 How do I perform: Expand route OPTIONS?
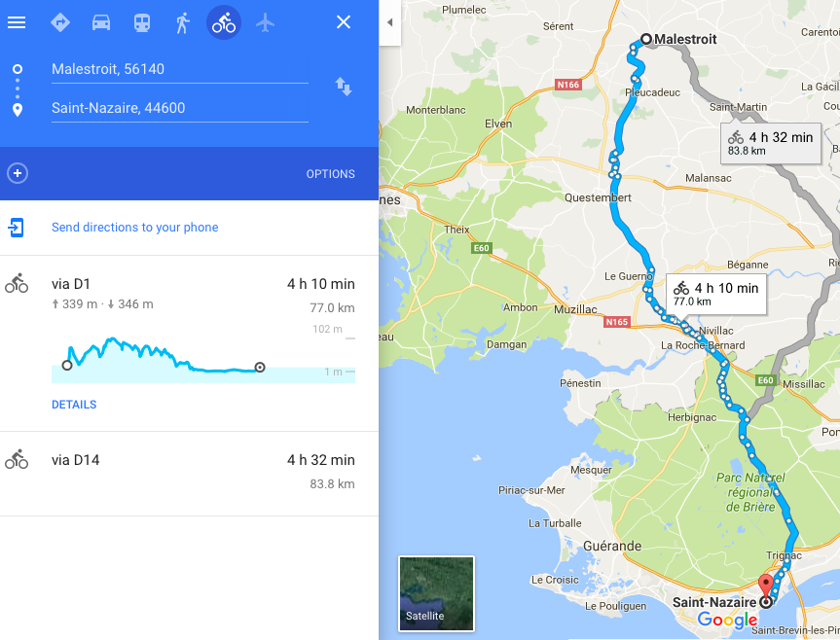click(330, 174)
